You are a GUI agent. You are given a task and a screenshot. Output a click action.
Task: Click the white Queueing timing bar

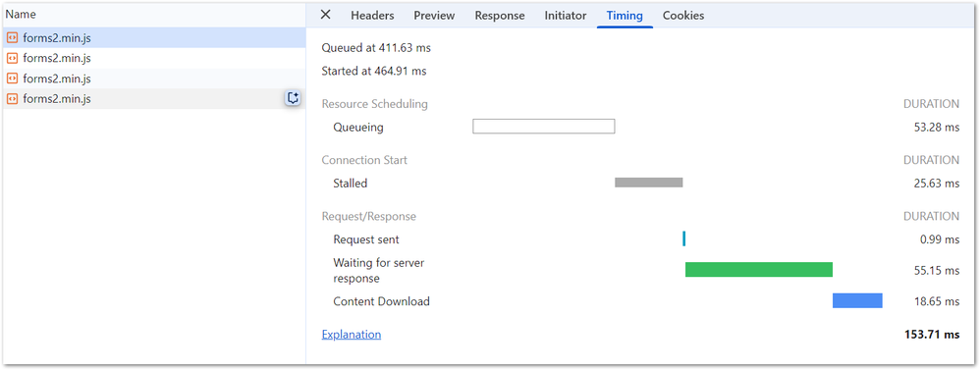point(544,127)
